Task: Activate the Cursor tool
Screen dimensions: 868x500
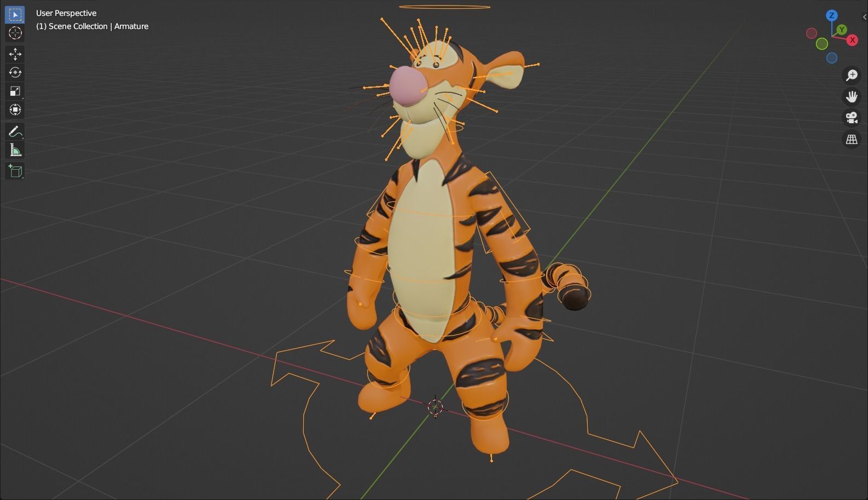Action: (15, 33)
